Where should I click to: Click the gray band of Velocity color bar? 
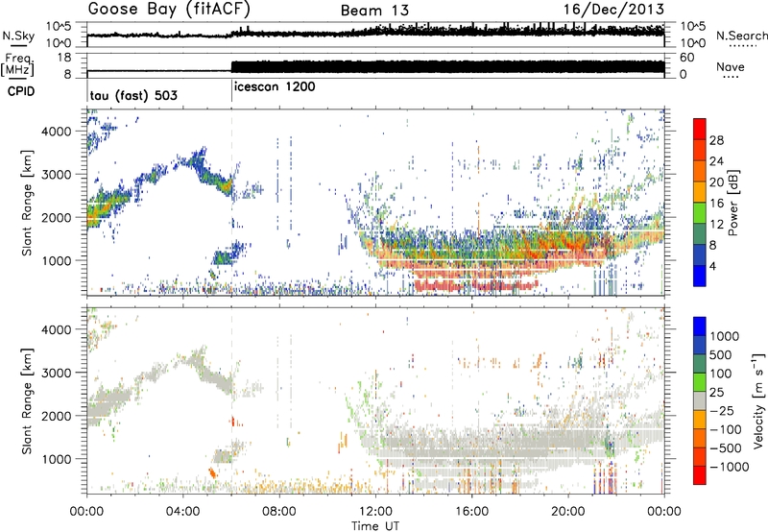700,400
